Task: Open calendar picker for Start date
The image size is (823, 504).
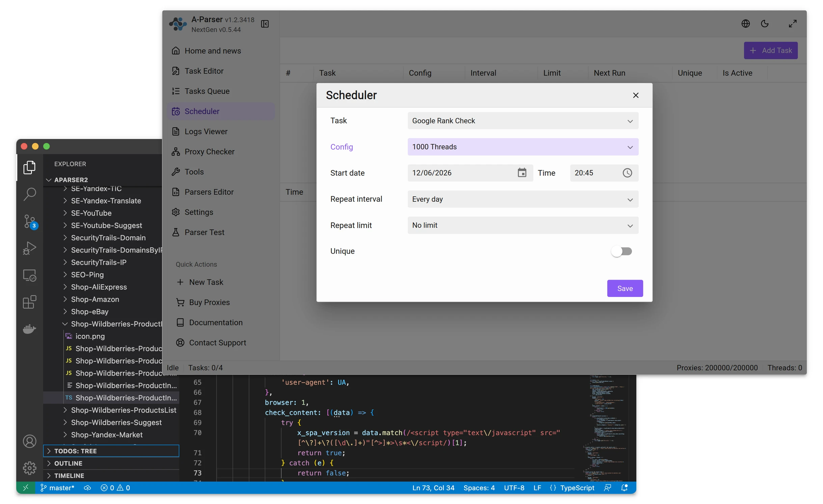Action: [x=522, y=173]
